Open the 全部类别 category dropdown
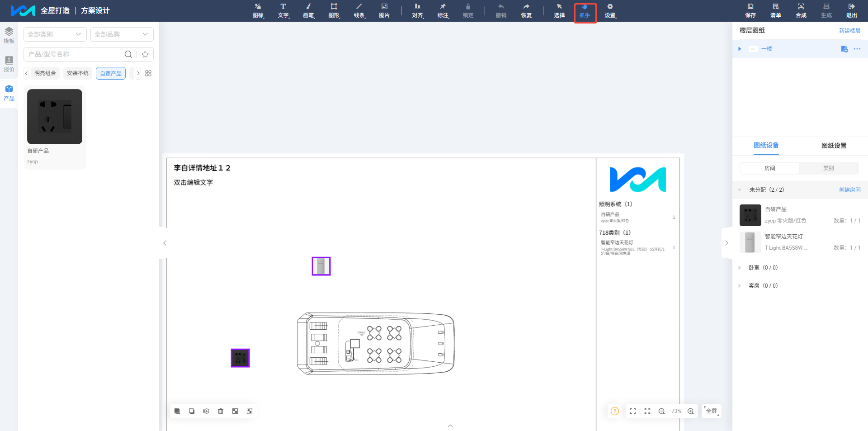The width and height of the screenshot is (868, 431). [x=55, y=34]
